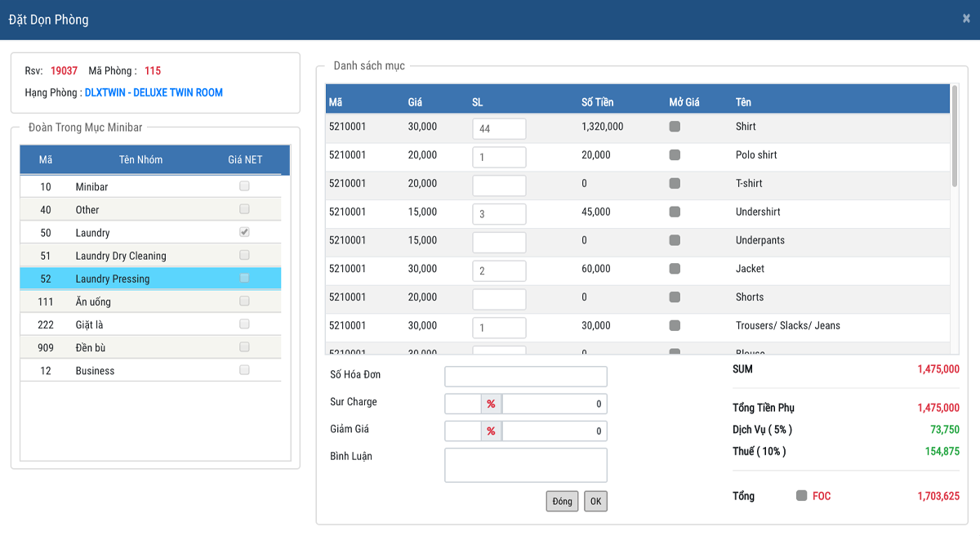Select the Jacket quantity input
Screen dimensions: 980x536
499,270
